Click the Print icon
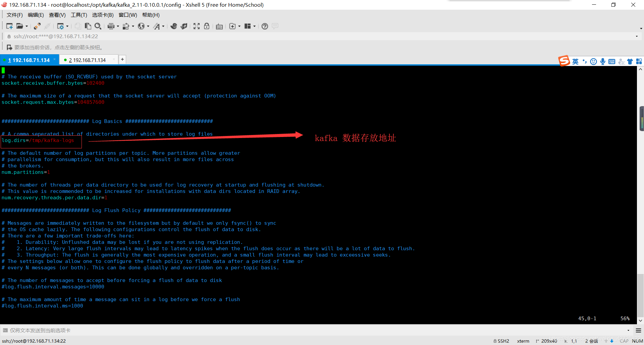 111,26
